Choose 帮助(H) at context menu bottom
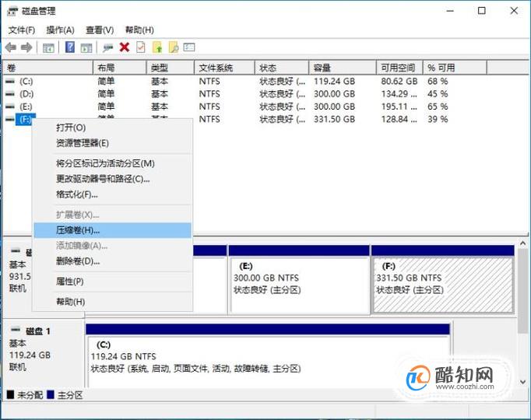The height and width of the screenshot is (420, 531). point(112,302)
